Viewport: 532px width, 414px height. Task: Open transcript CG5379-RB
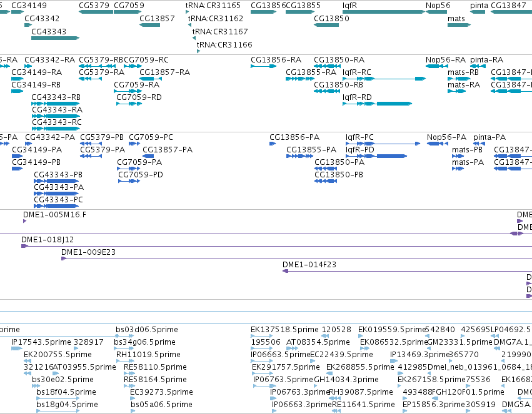tap(101, 60)
